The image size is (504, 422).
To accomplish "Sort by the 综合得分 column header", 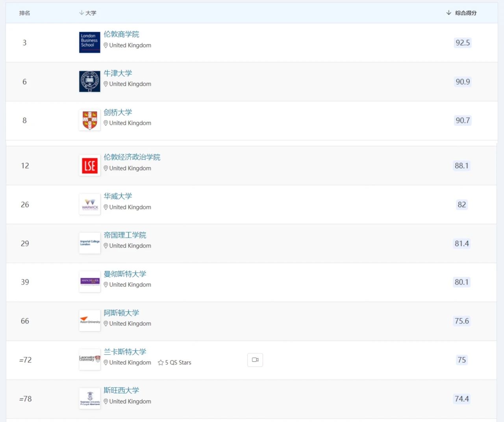I will 461,13.
